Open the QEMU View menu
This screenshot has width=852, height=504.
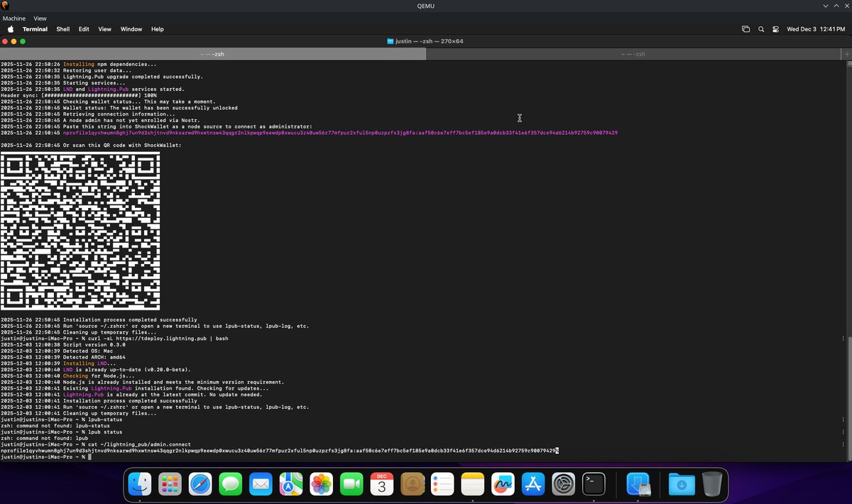pos(40,18)
